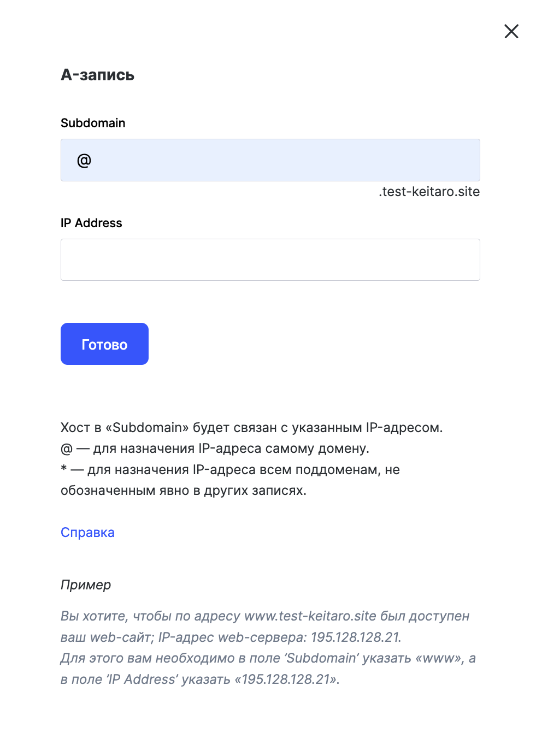The width and height of the screenshot is (542, 756).
Task: Click the example line 'IP-адрес web-сервера: 195.128.128.21'
Action: click(x=231, y=637)
